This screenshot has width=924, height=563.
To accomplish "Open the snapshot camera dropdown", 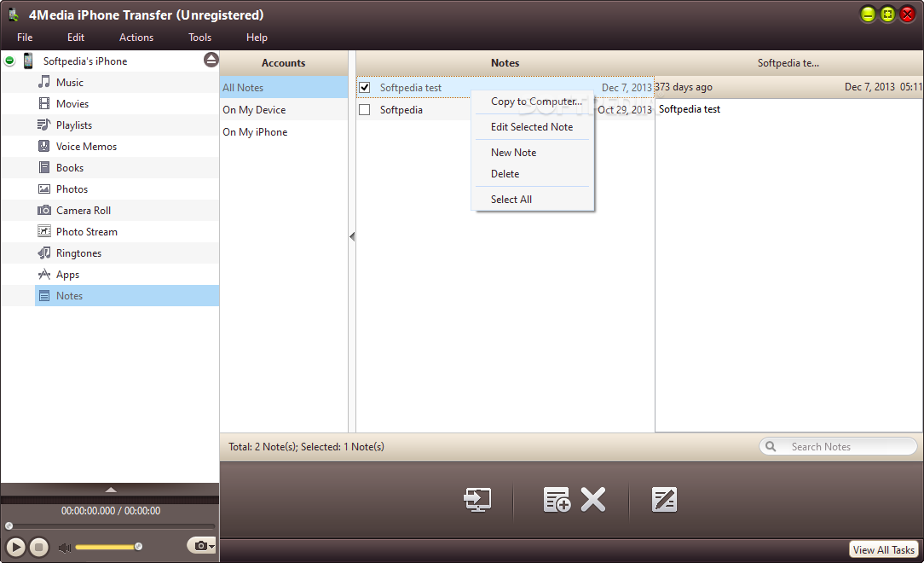I will click(201, 546).
